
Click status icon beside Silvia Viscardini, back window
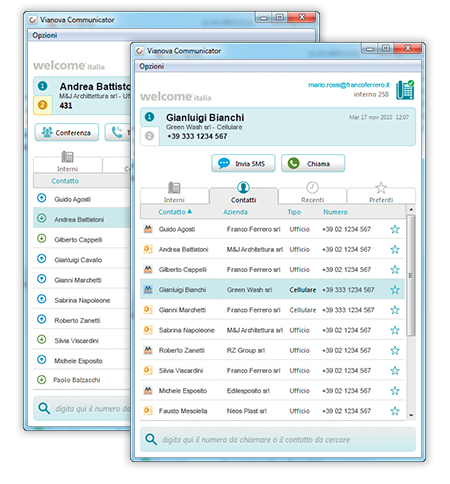click(42, 340)
